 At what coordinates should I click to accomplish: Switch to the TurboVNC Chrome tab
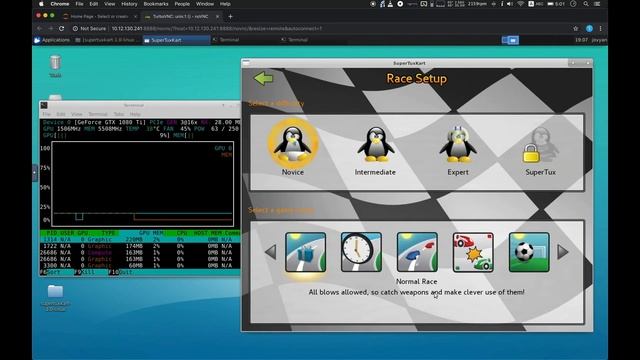(x=181, y=16)
